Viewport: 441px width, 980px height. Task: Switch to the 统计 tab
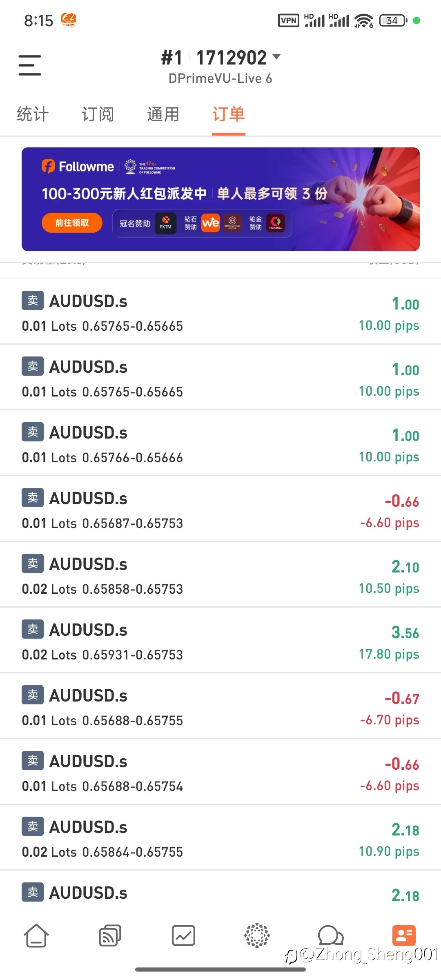[x=33, y=114]
